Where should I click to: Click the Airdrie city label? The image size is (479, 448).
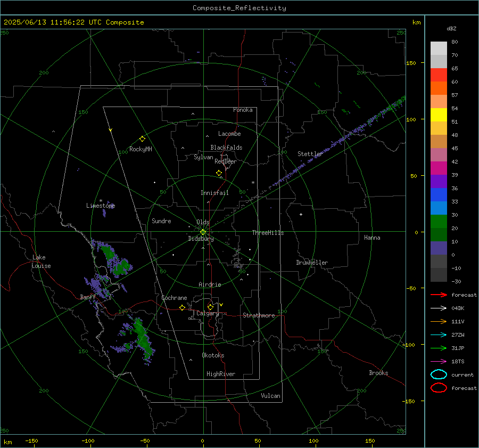[210, 284]
